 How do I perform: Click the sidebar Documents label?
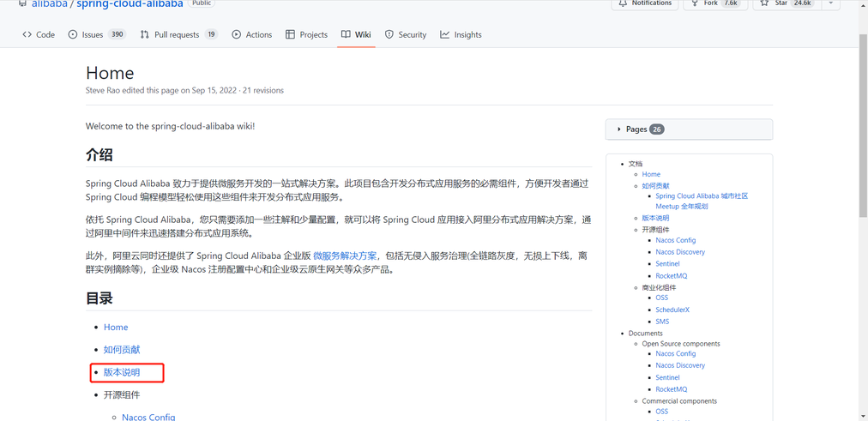(x=646, y=333)
